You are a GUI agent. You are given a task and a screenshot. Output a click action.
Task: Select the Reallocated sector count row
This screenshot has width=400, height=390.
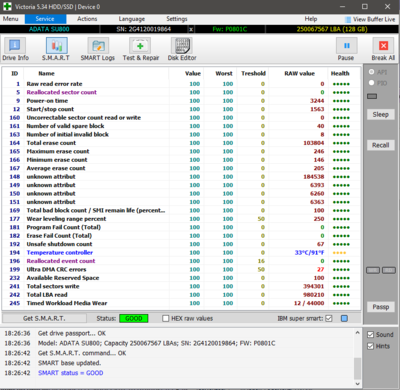[x=181, y=92]
